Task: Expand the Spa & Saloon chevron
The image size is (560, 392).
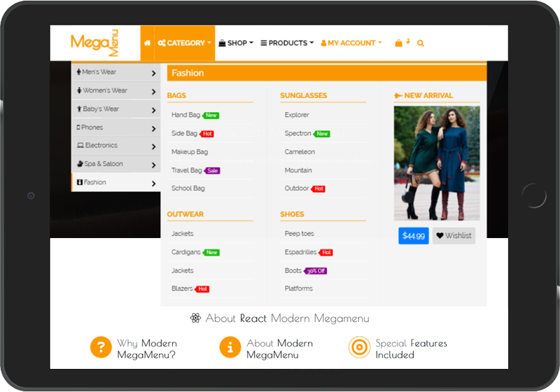Action: [153, 165]
